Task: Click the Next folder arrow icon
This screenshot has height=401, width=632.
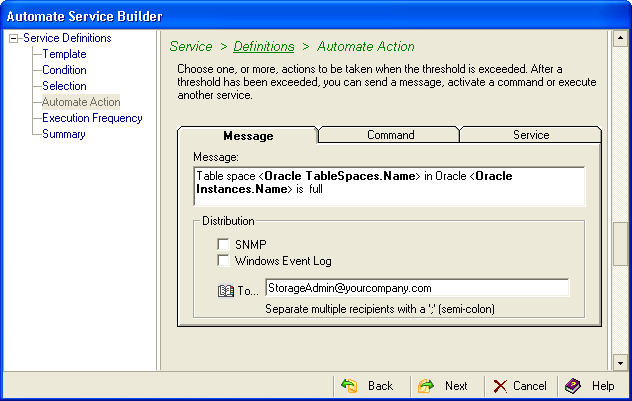Action: tap(426, 386)
